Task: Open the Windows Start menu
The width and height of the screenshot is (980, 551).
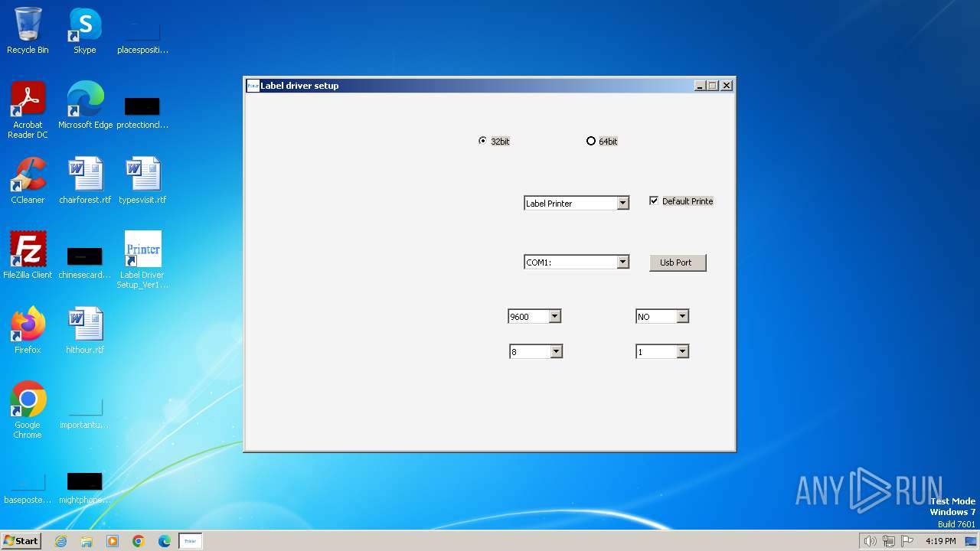Action: pos(21,540)
